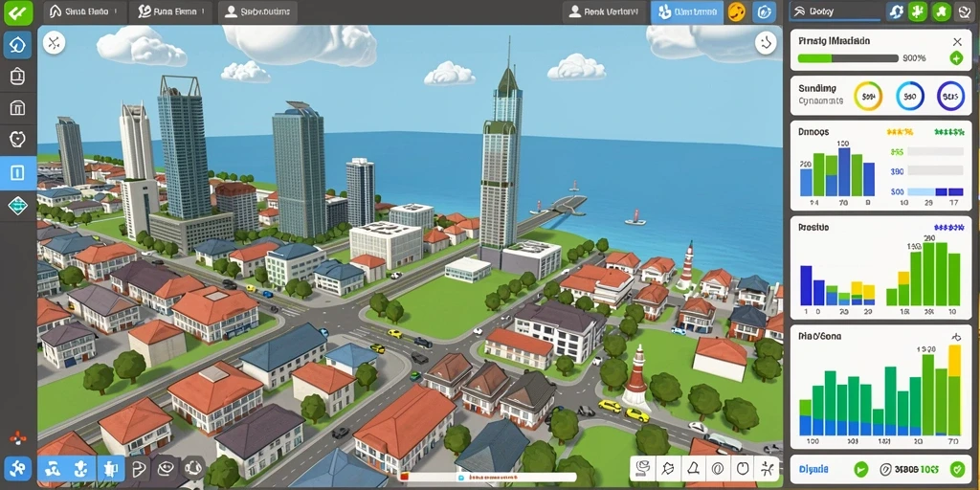Image resolution: width=980 pixels, height=490 pixels.
Task: Expand the second top tab with people icon
Action: coord(170,11)
